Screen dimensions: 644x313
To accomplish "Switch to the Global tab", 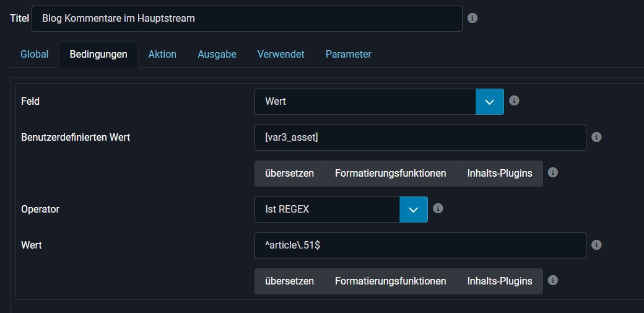I will pyautogui.click(x=35, y=54).
